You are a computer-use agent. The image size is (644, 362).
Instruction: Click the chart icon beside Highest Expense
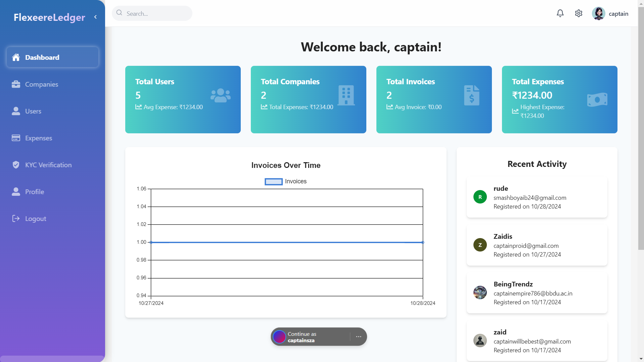click(x=515, y=111)
